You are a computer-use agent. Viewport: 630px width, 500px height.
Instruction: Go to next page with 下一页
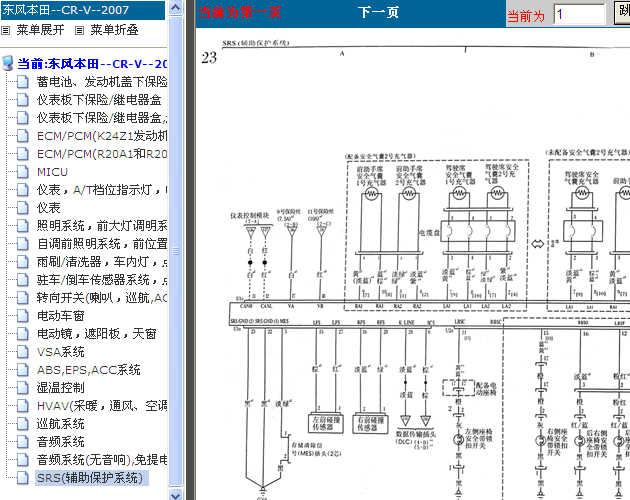click(378, 12)
